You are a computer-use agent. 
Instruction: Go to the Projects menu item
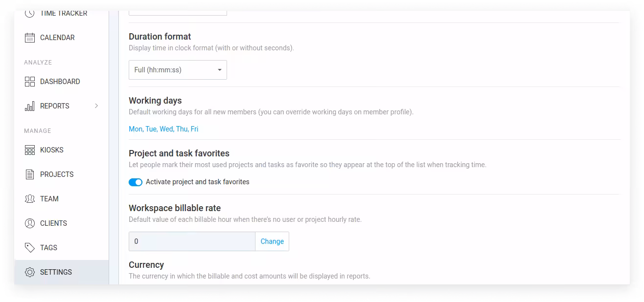point(57,174)
